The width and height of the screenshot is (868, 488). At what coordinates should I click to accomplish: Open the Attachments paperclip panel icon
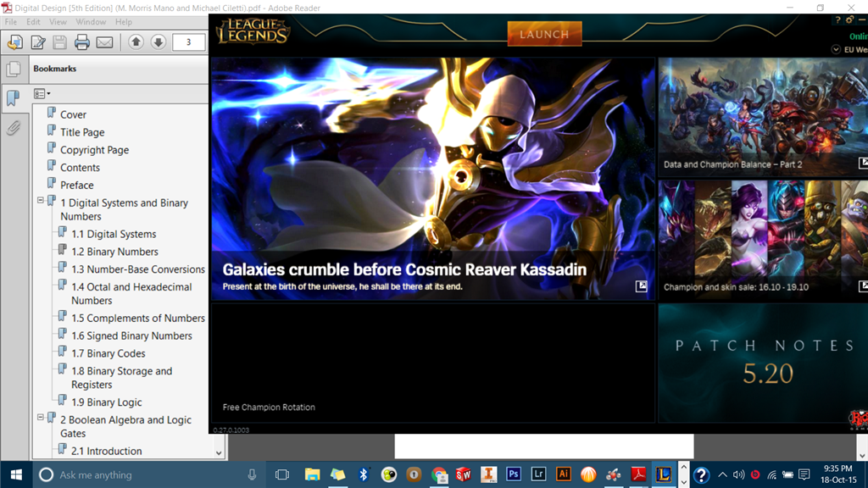(14, 129)
